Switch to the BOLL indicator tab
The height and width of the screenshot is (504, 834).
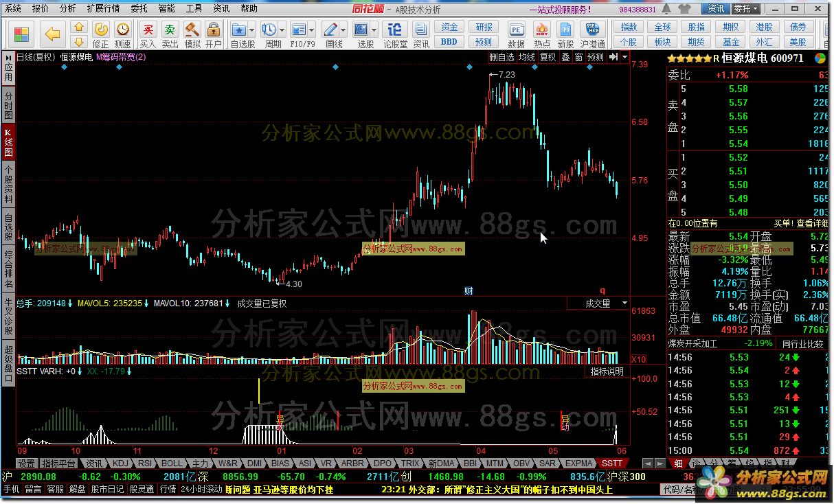click(172, 463)
